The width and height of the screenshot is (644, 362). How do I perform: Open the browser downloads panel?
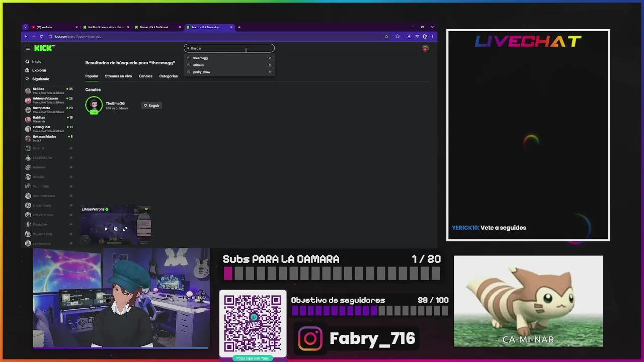409,36
